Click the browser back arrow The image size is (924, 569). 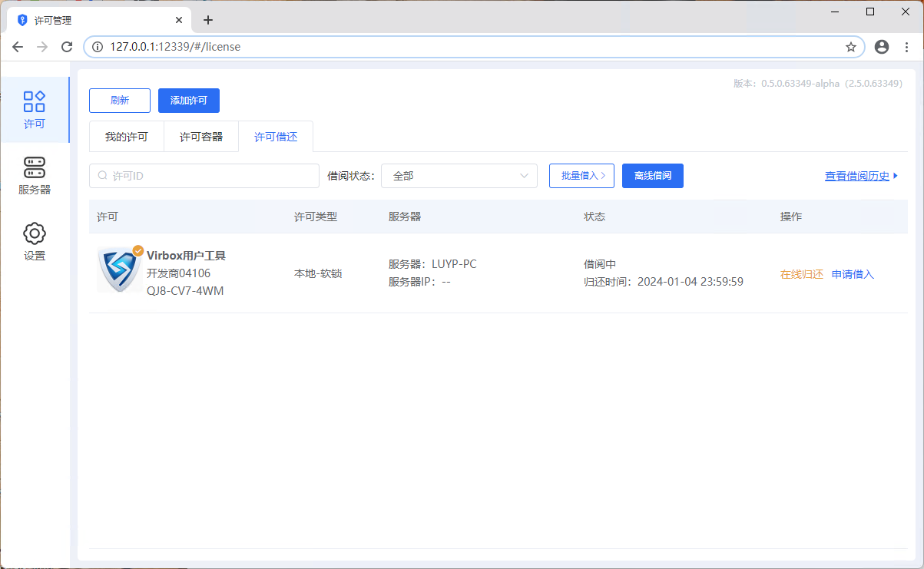(18, 47)
